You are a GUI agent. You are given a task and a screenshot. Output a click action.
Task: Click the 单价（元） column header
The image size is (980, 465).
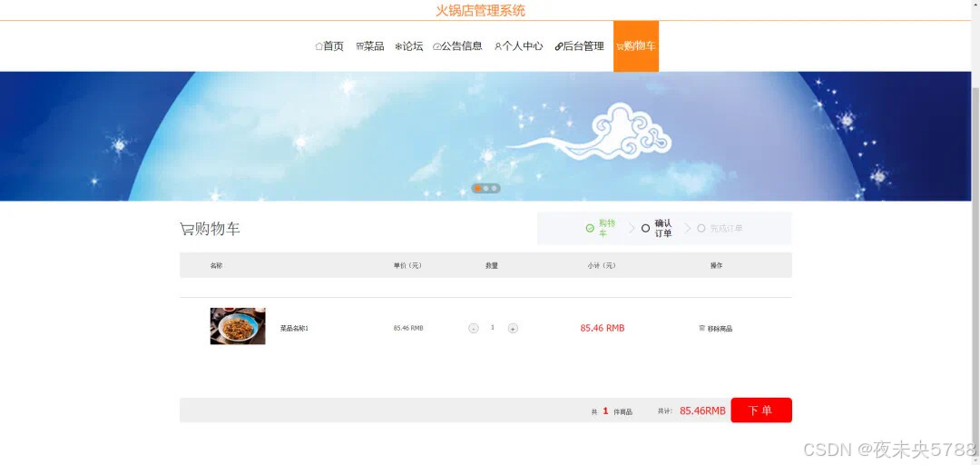pos(407,265)
